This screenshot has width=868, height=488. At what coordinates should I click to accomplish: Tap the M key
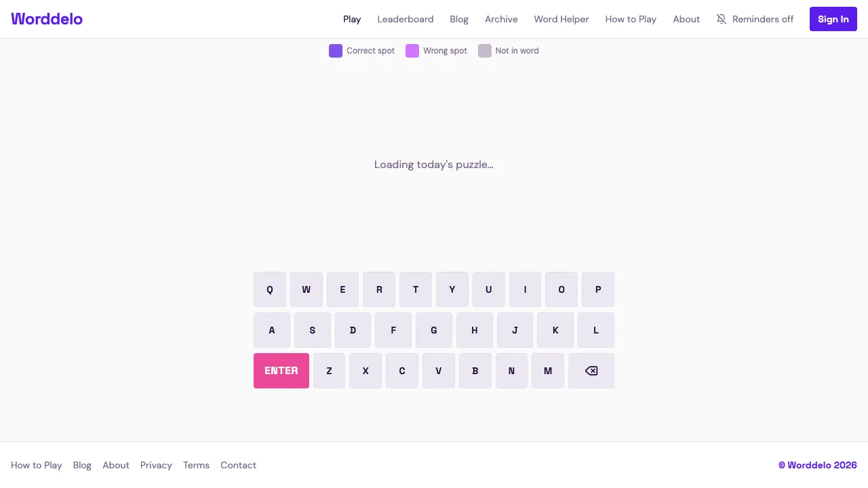point(548,371)
